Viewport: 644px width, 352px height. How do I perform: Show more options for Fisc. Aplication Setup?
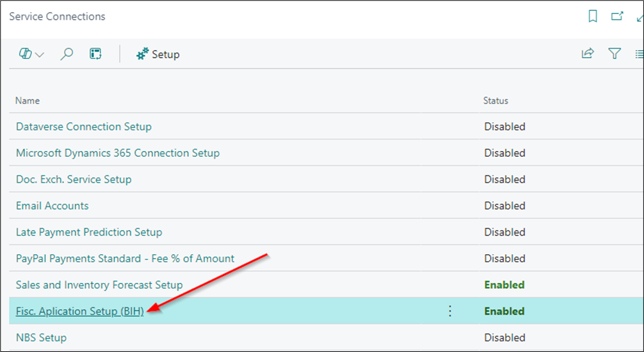(450, 311)
